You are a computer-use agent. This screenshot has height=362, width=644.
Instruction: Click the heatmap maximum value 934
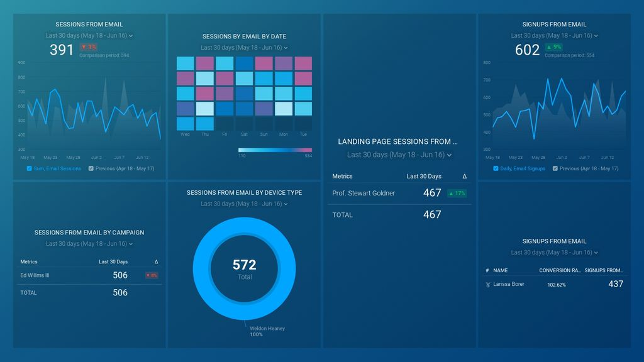pyautogui.click(x=308, y=156)
